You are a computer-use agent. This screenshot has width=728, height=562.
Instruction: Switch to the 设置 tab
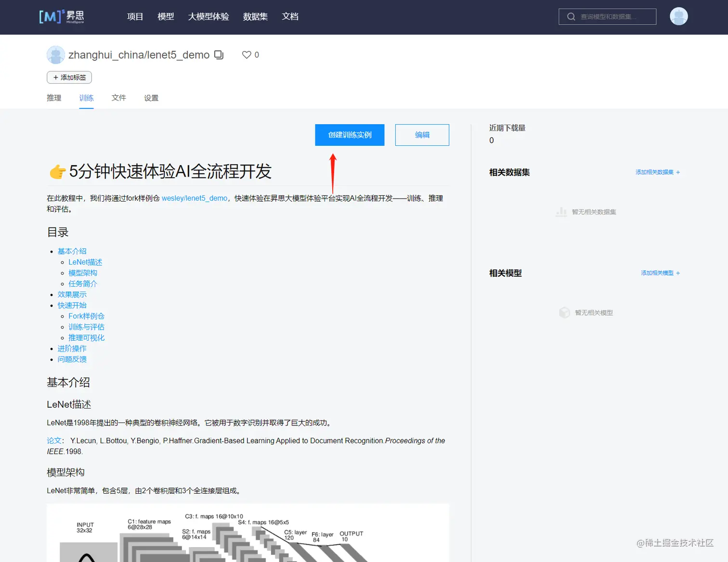[151, 98]
